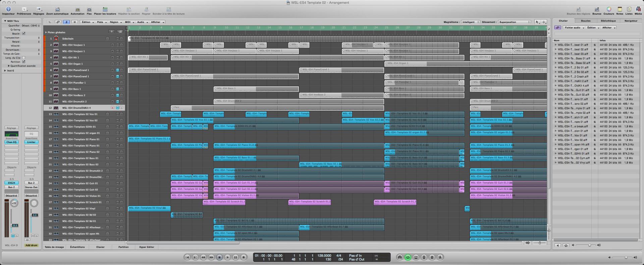This screenshot has height=265, width=644.
Task: Mute the WSL-ES4 PianoGrand 1 track 6
Action: point(117,70)
